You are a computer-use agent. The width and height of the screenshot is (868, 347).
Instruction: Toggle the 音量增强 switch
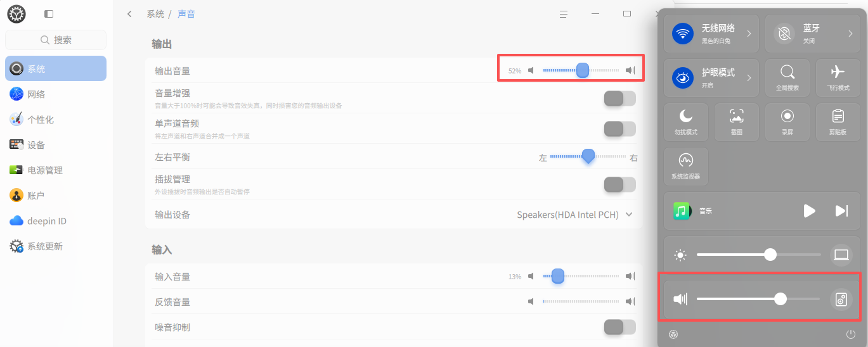[619, 98]
